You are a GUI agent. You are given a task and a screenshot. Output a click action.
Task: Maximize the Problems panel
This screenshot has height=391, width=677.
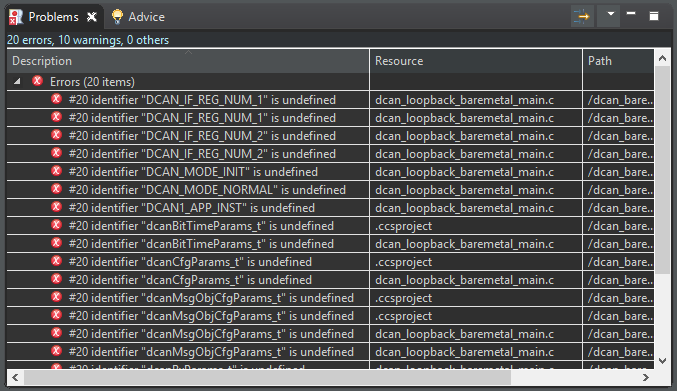point(654,16)
